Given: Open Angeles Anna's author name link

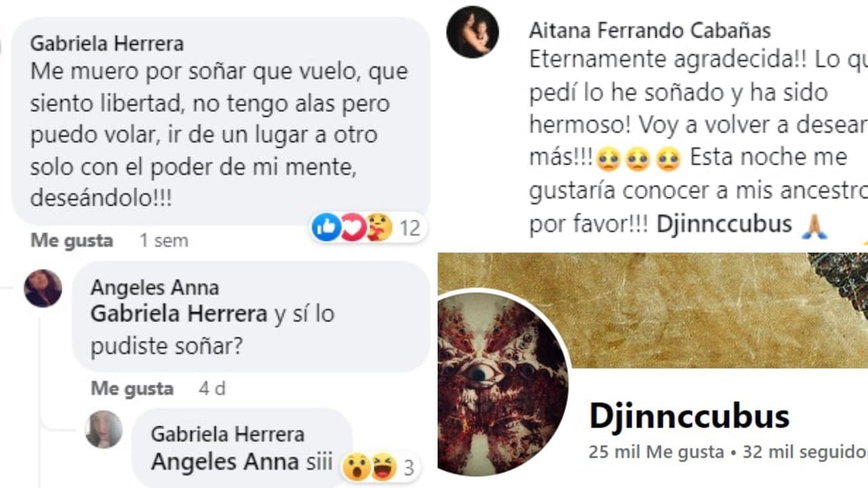Looking at the screenshot, I should (x=155, y=287).
